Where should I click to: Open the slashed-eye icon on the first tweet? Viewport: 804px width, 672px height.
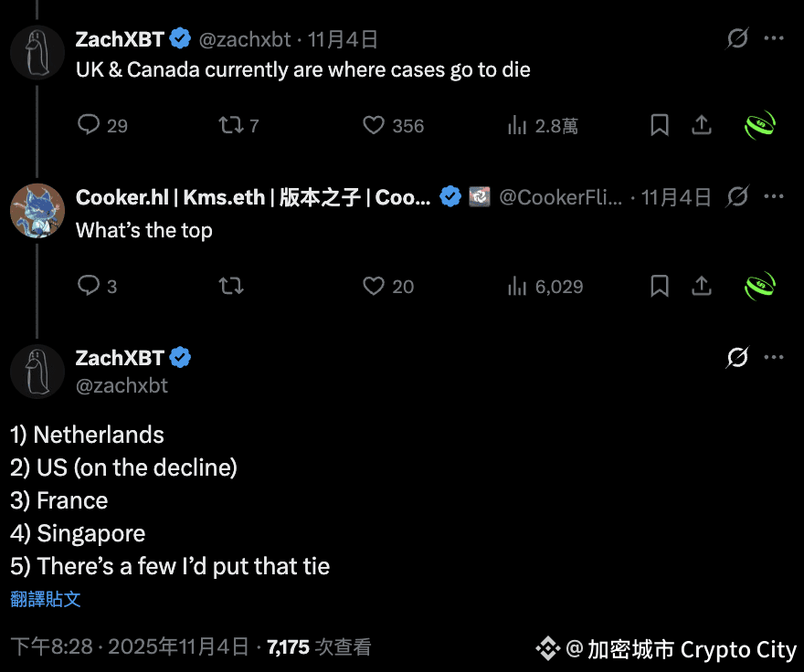(x=737, y=39)
